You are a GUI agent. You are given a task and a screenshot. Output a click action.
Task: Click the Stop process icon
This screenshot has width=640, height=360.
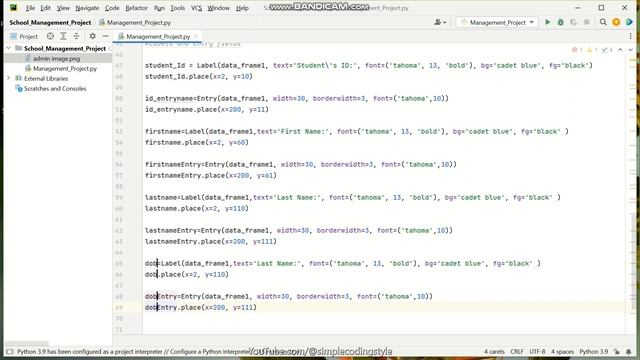587,22
